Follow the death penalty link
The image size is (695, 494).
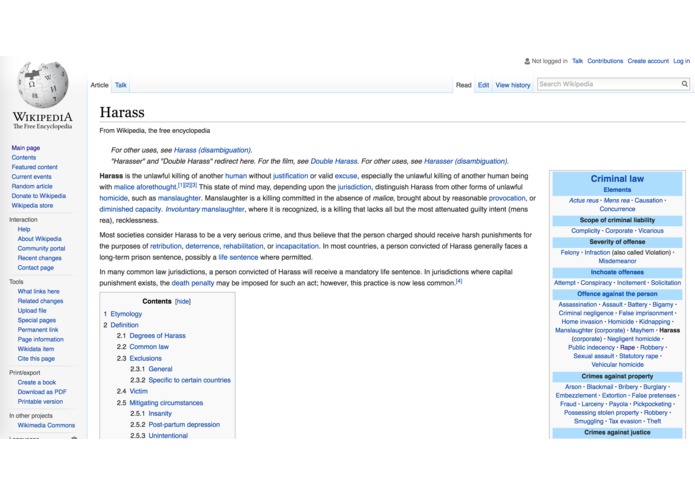[193, 283]
